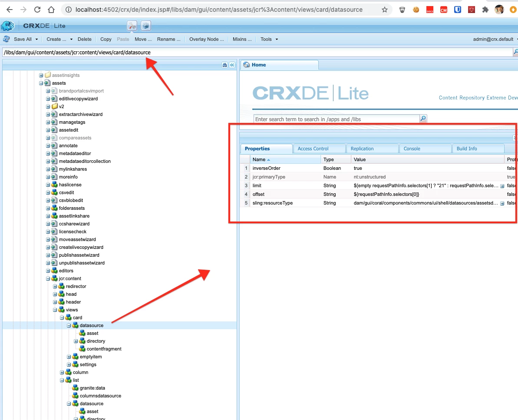
Task: Click the cookie extension icon in browser
Action: (x=416, y=10)
